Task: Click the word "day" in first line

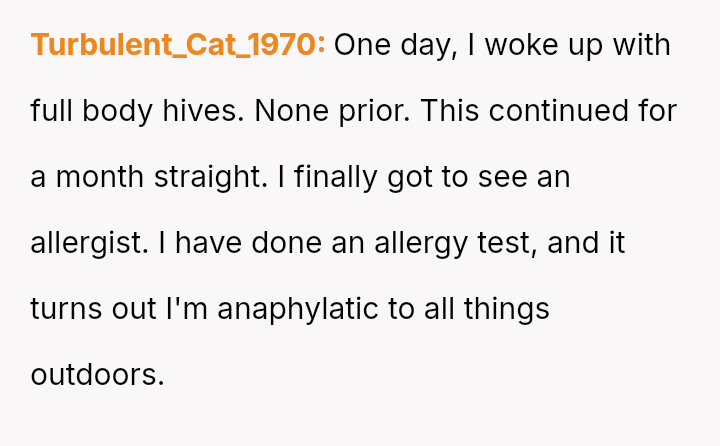Action: click(426, 45)
